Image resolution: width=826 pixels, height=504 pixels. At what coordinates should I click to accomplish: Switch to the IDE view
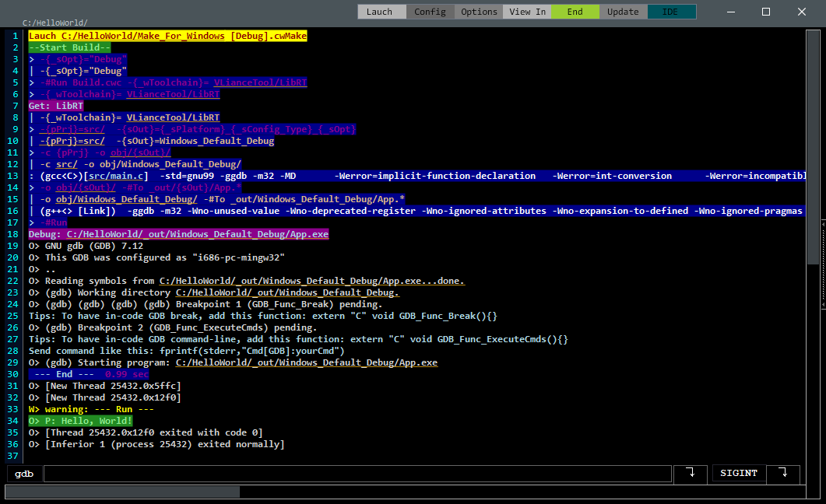point(671,11)
